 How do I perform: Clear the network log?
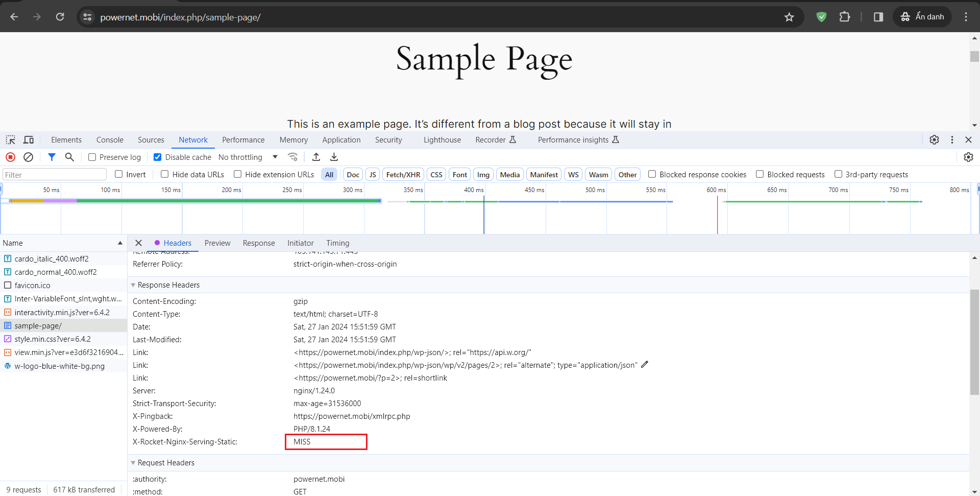coord(29,157)
